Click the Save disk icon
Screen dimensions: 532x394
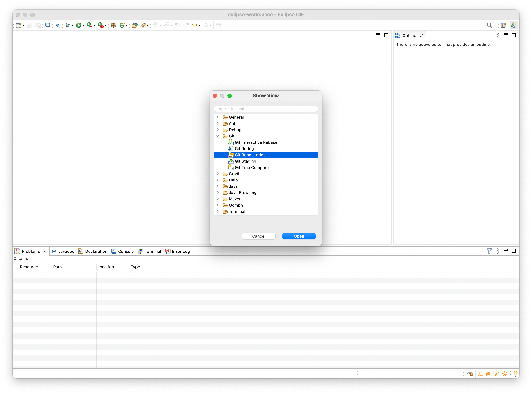[x=30, y=25]
